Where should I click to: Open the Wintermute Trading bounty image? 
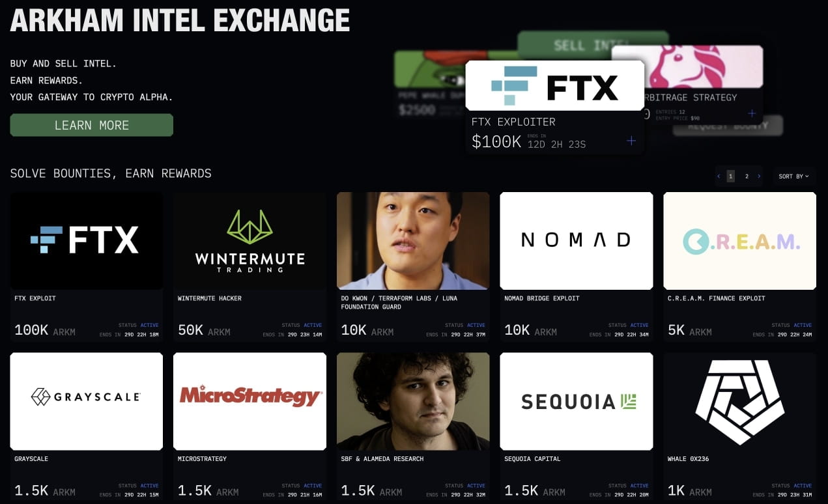coord(250,240)
